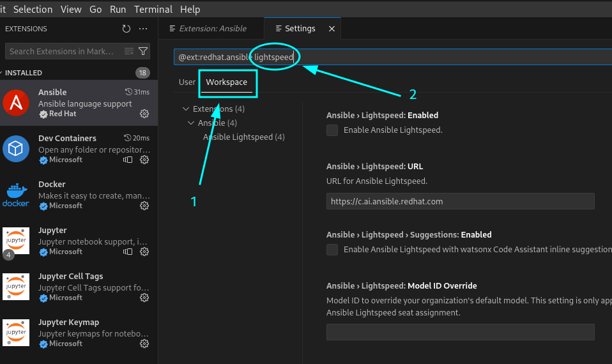Enable Ansible Lightspeed checkbox
This screenshot has width=612, height=364.
click(x=332, y=130)
